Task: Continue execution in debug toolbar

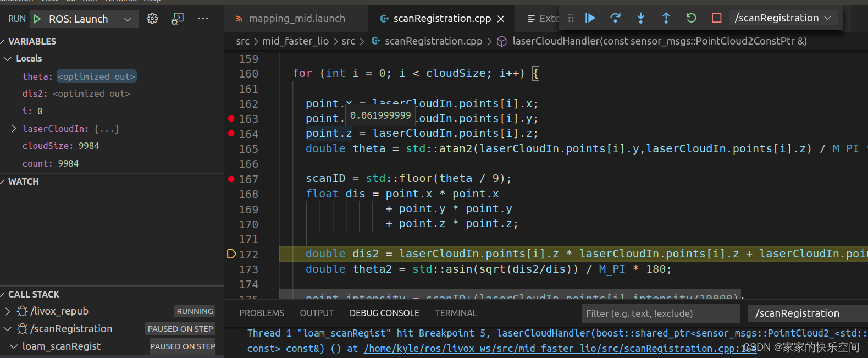Action: point(590,18)
